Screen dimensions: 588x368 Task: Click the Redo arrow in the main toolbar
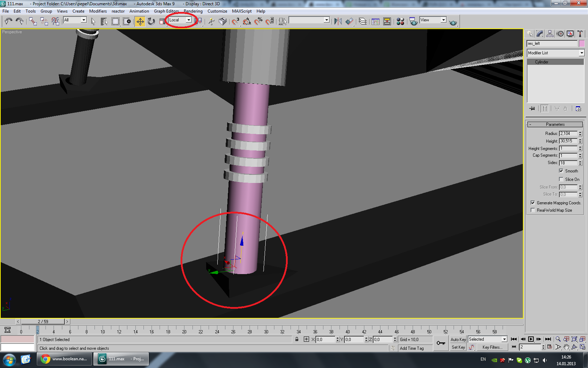20,22
